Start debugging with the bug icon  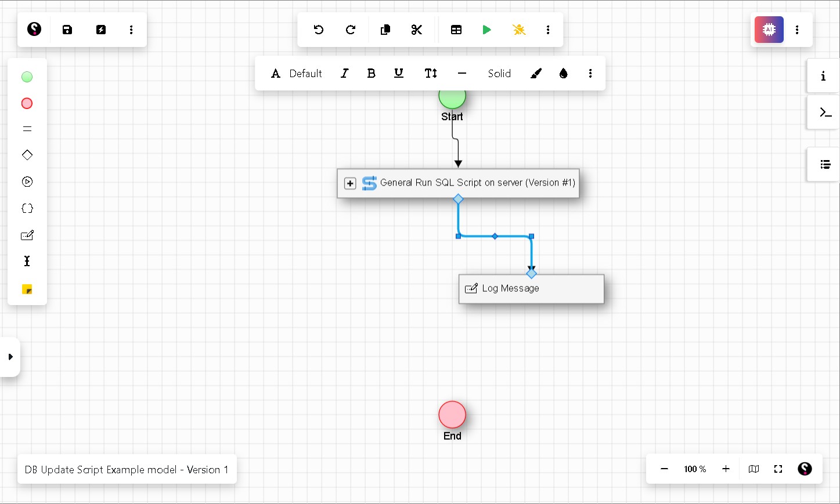click(x=519, y=30)
